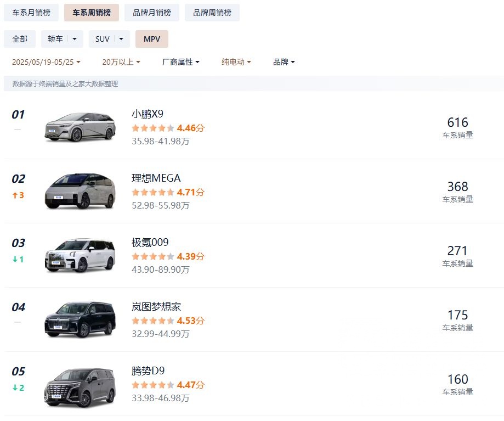Switch to 车系月销榜 tab
The image size is (504, 421).
(31, 13)
